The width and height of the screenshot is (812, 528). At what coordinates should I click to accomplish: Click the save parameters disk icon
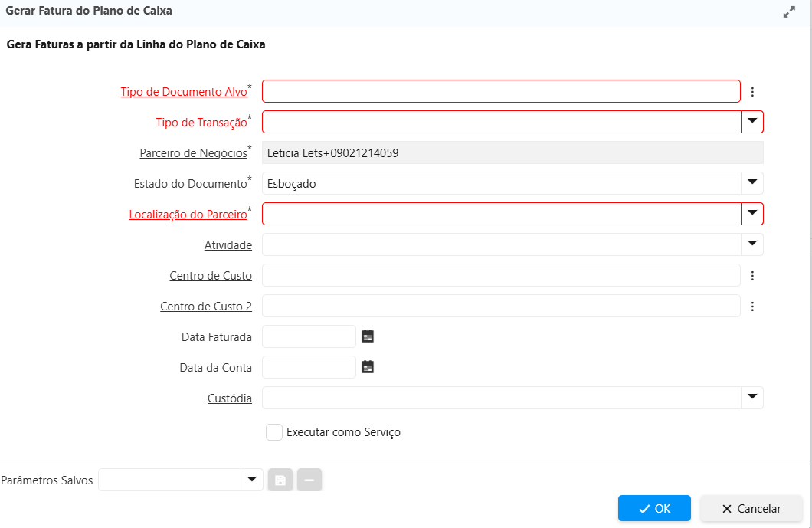(x=280, y=480)
